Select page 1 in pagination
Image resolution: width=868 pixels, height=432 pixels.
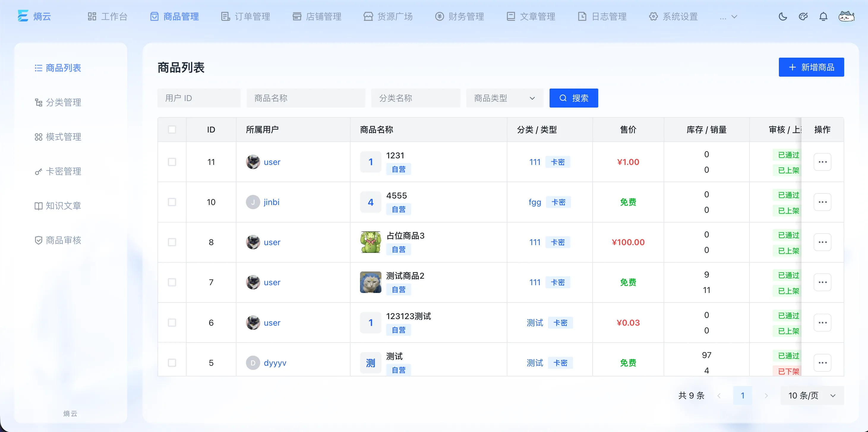point(742,395)
